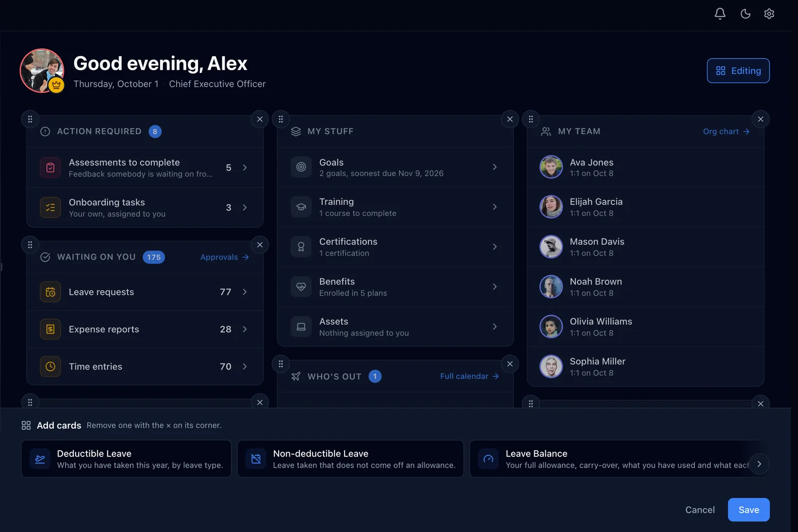Click the Benefits heart icon
This screenshot has height=532, width=798.
(301, 287)
